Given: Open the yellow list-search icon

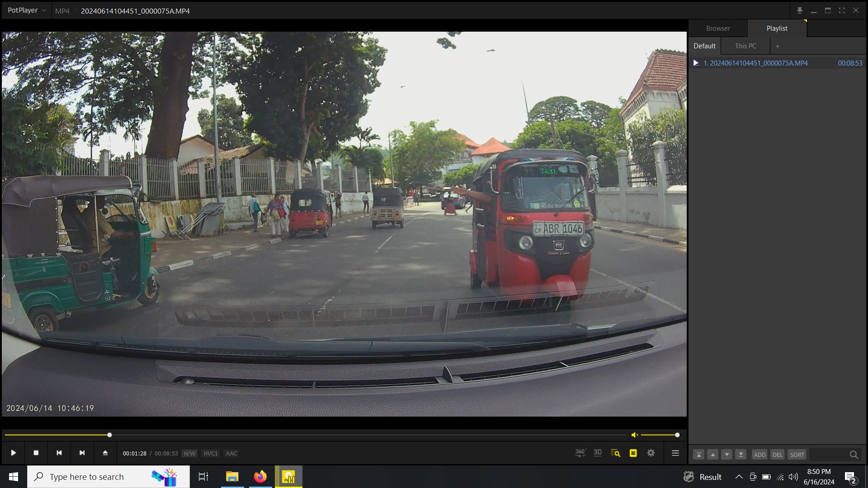Looking at the screenshot, I should tap(615, 453).
